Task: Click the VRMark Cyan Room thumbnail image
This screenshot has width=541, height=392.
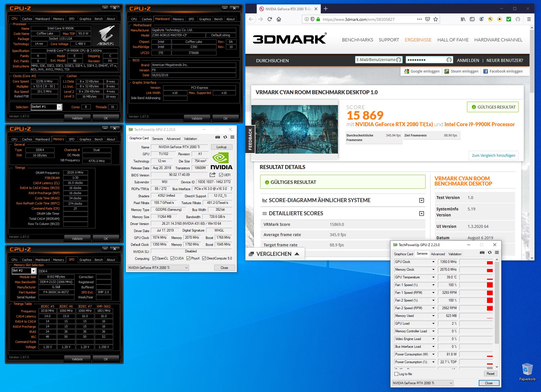Action: [x=294, y=129]
